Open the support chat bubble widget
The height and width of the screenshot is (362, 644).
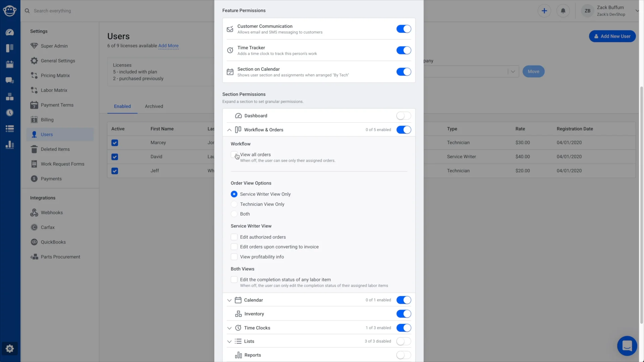(x=627, y=346)
